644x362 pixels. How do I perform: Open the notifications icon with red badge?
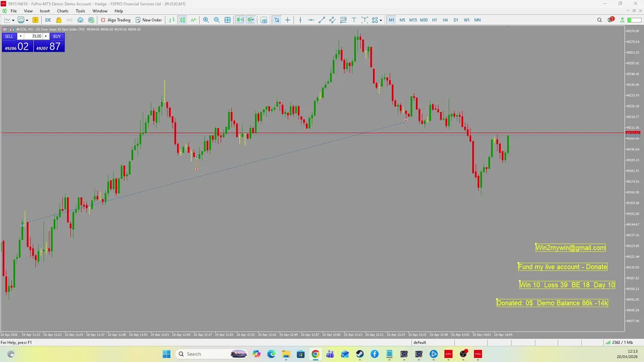click(610, 20)
